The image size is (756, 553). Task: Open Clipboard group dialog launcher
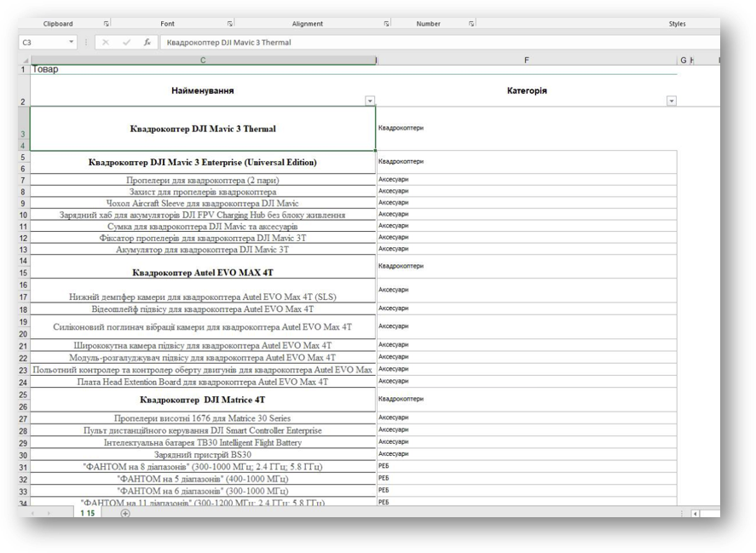pos(106,24)
